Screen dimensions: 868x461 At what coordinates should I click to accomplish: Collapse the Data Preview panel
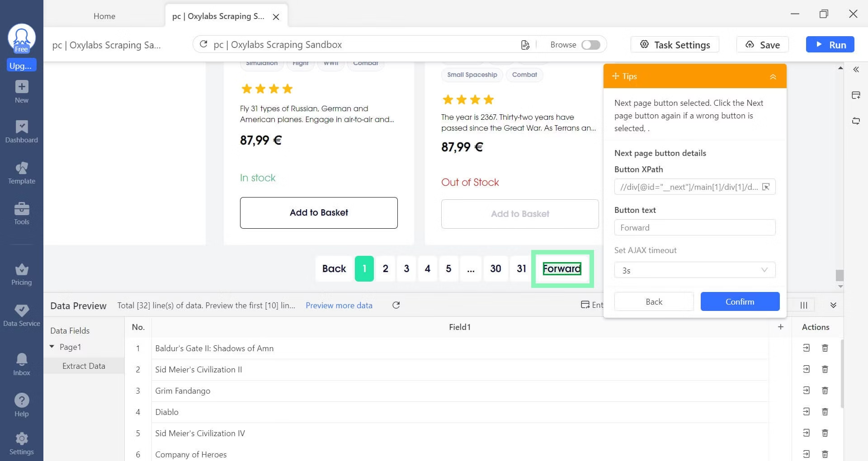pyautogui.click(x=833, y=305)
